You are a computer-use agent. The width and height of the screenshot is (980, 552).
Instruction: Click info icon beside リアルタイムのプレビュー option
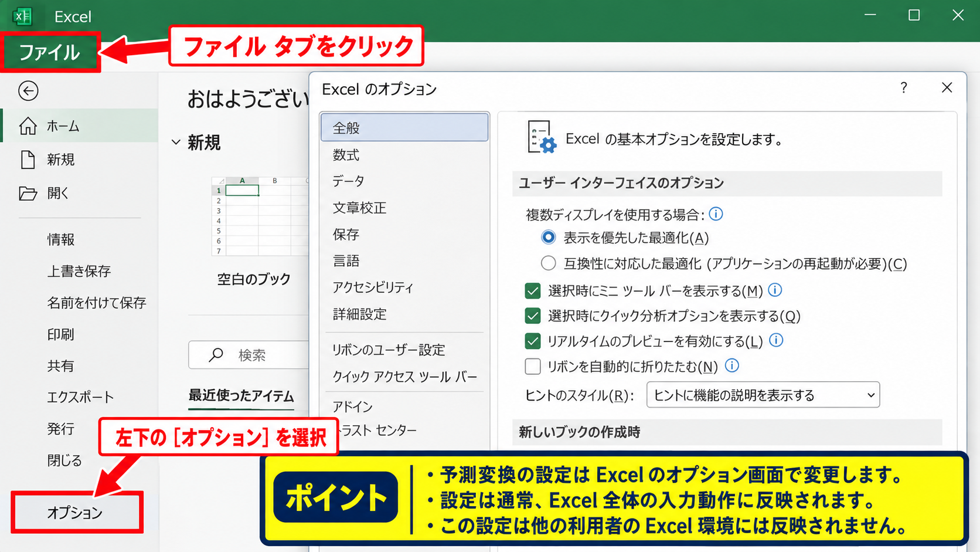(776, 340)
